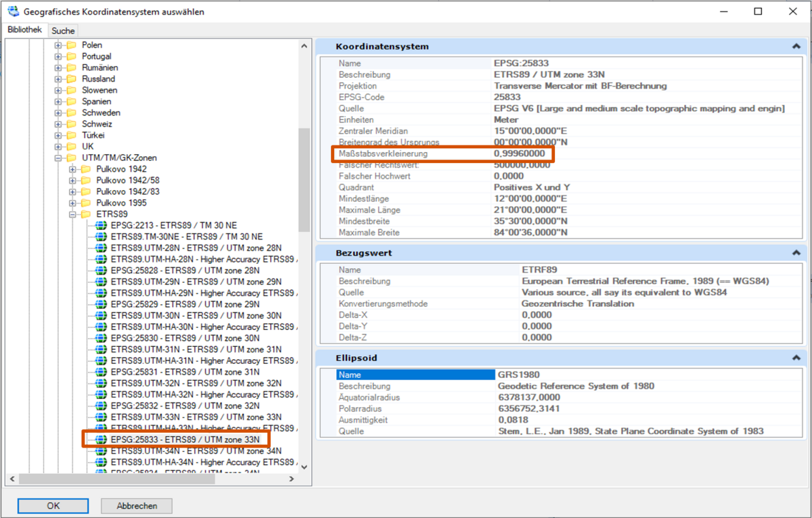Select the Slowenen folder

tap(99, 90)
